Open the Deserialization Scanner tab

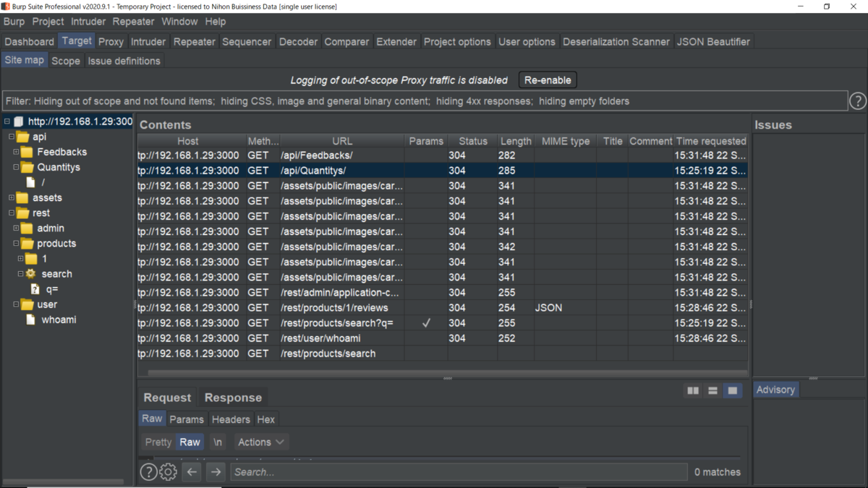coord(616,41)
